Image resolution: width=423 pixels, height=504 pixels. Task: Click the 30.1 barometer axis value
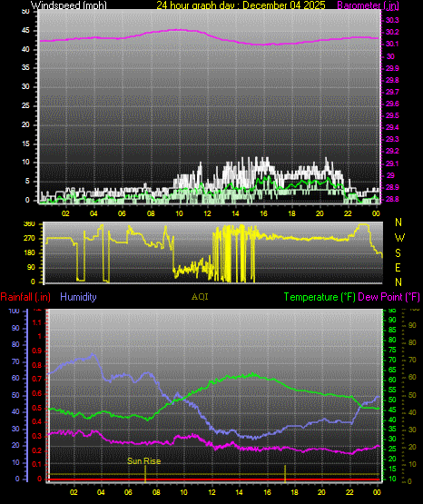point(392,44)
